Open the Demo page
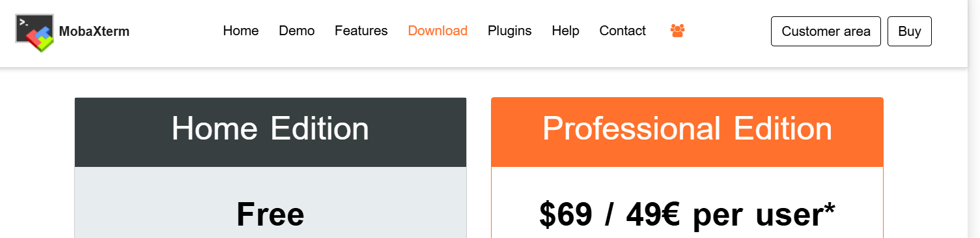Screen dimensions: 980x238 click(x=297, y=31)
